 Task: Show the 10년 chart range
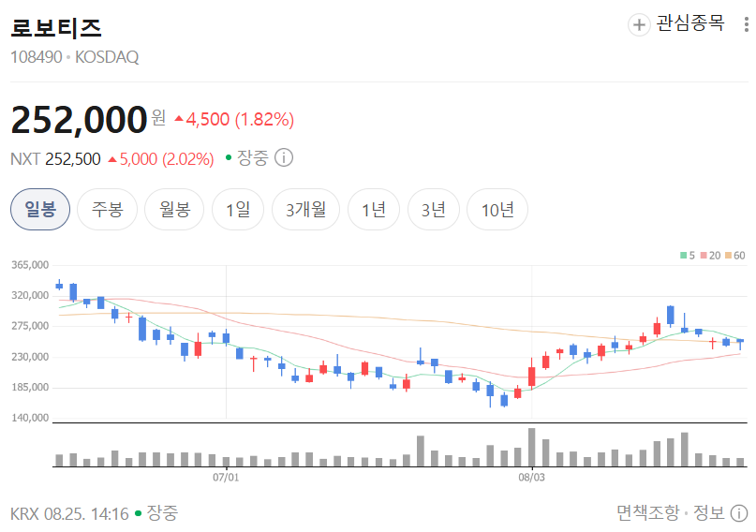click(x=497, y=209)
